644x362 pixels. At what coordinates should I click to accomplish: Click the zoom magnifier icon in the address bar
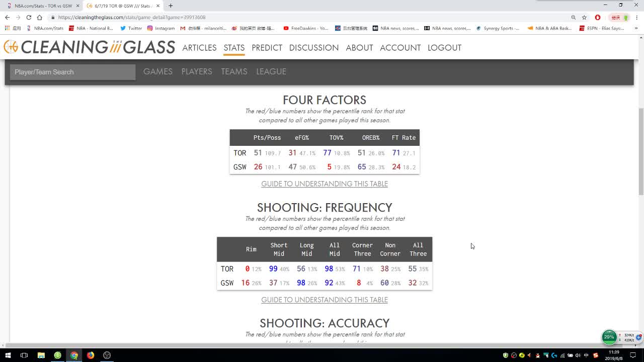[573, 17]
